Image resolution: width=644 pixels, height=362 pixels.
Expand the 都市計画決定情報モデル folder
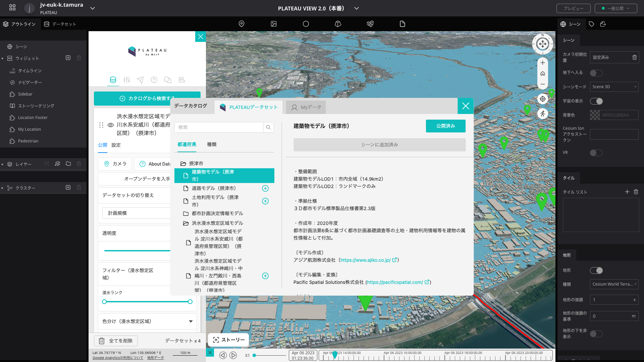[213, 214]
